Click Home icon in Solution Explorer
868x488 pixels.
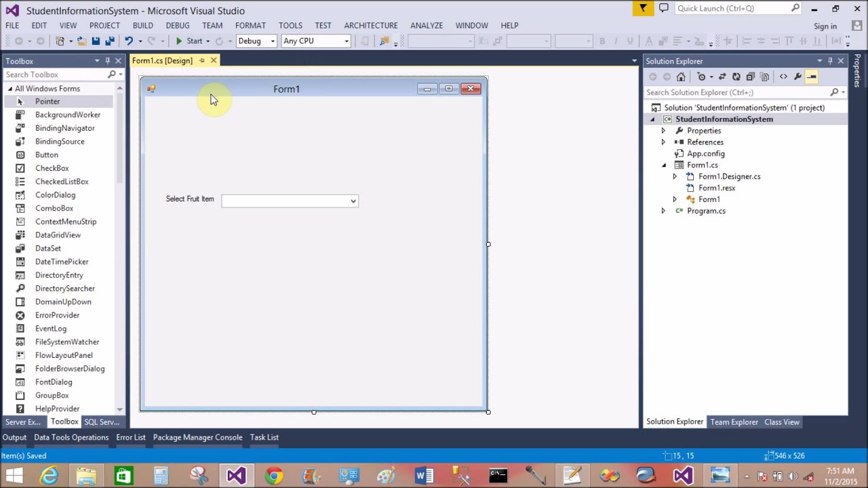[681, 77]
